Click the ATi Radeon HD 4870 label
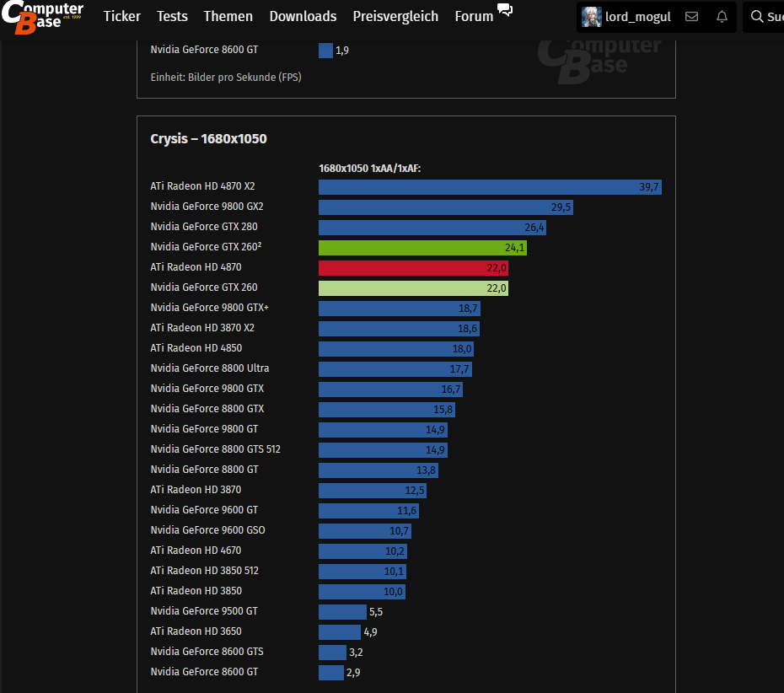 click(196, 267)
